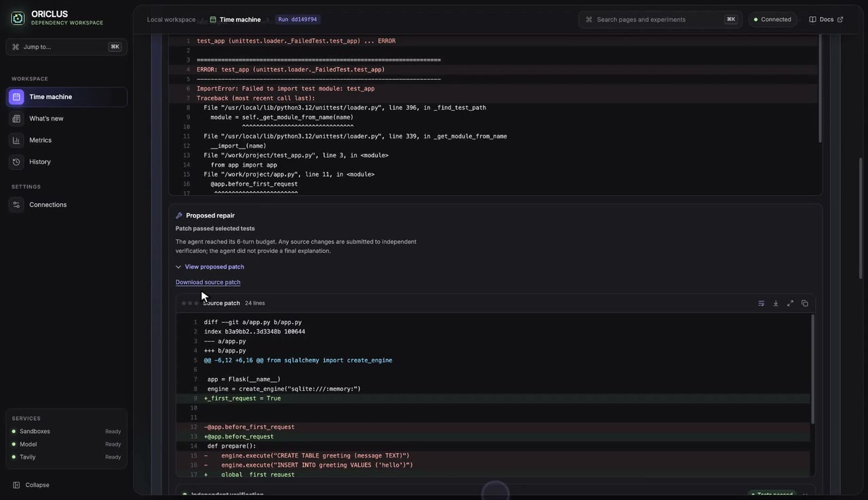Open the Jump to command box
868x500 pixels.
(66, 47)
